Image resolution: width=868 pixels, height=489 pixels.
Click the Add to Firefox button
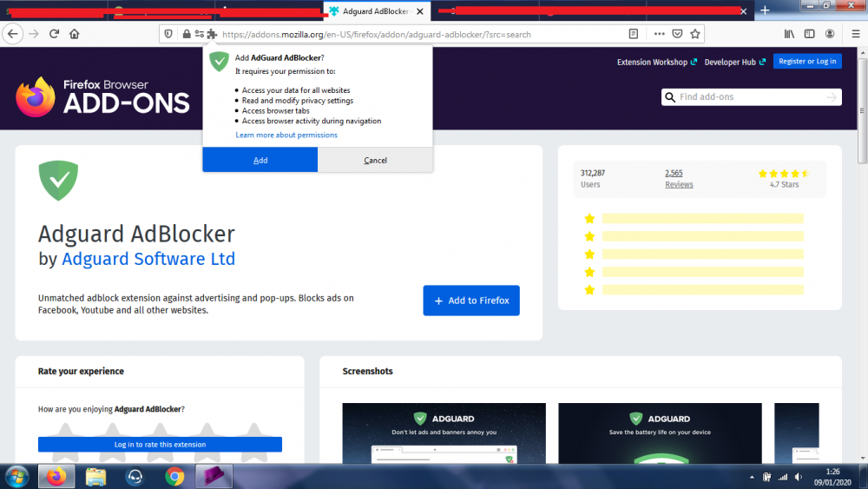(x=471, y=301)
